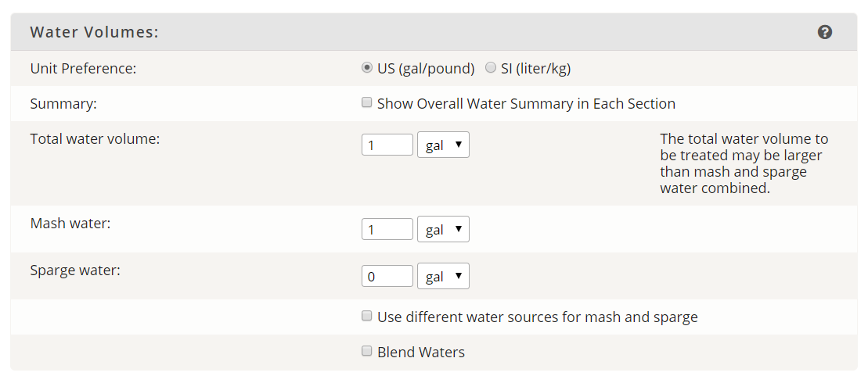
Task: Select the US (gal/pound) unit radio button
Action: pos(366,67)
